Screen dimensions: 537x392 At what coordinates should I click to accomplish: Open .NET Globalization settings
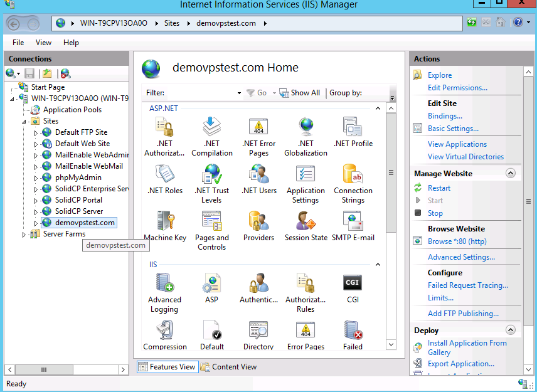(x=306, y=136)
